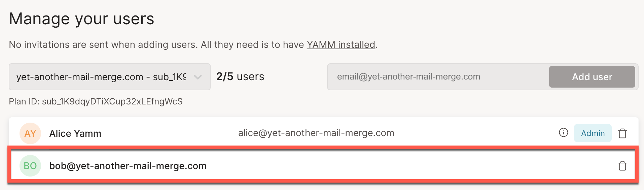Open the yet-another-mail-merge.com subscription dropdown
This screenshot has height=190, width=644.
[101, 77]
